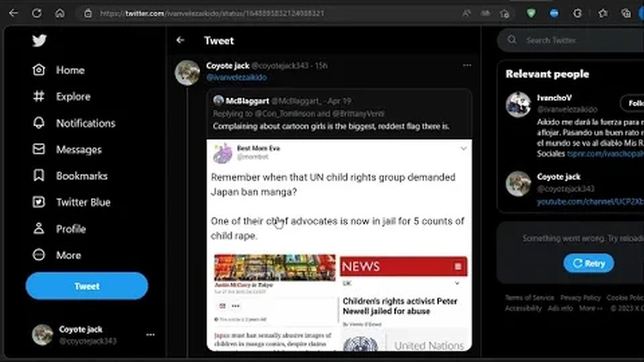The image size is (644, 362).
Task: Click the Explore menu label
Action: 73,97
